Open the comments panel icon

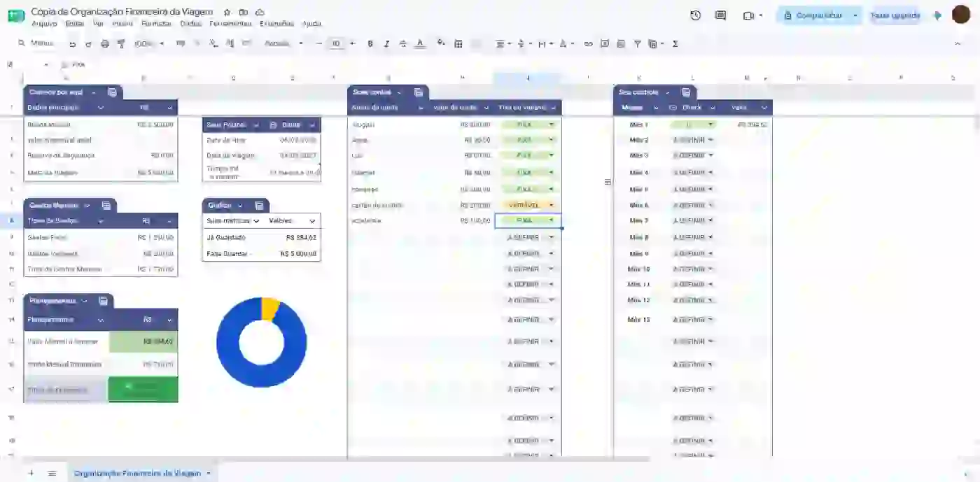pos(720,15)
